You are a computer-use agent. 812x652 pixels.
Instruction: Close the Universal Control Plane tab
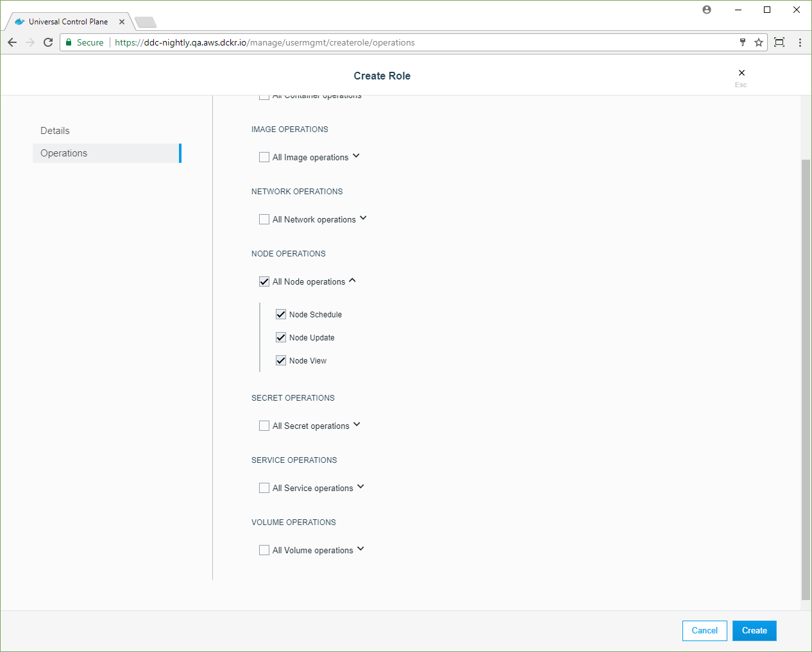122,22
